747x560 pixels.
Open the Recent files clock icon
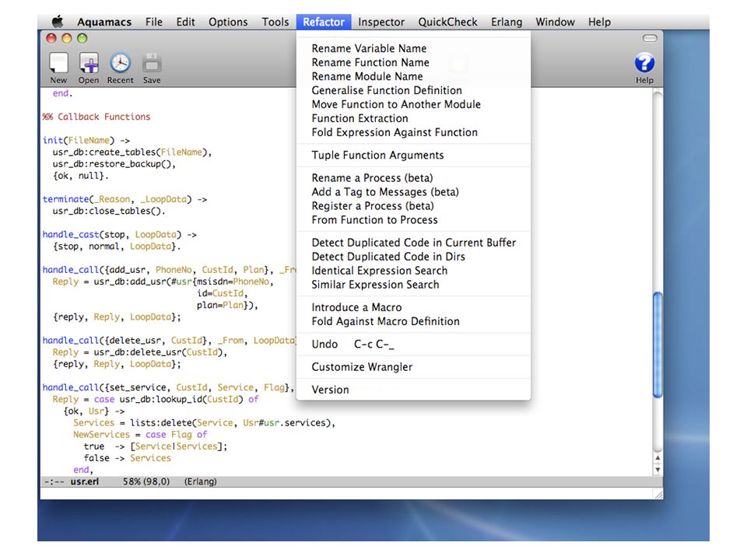coord(120,63)
